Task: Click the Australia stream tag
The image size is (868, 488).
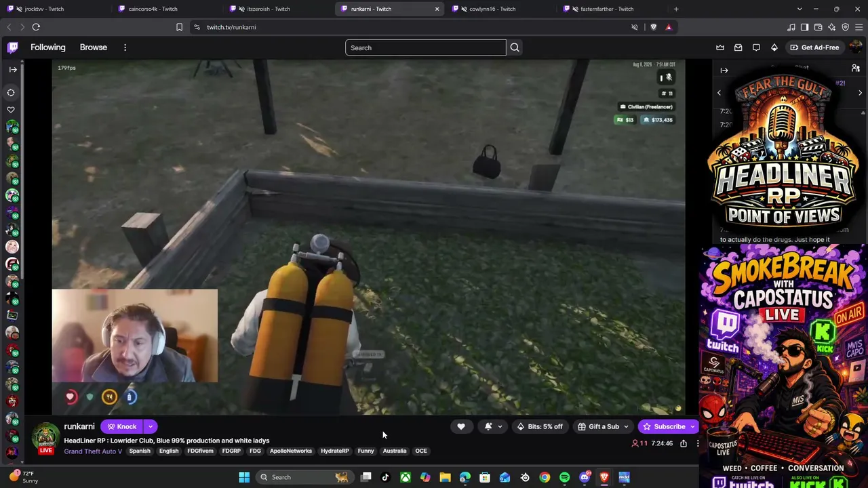Action: point(395,451)
